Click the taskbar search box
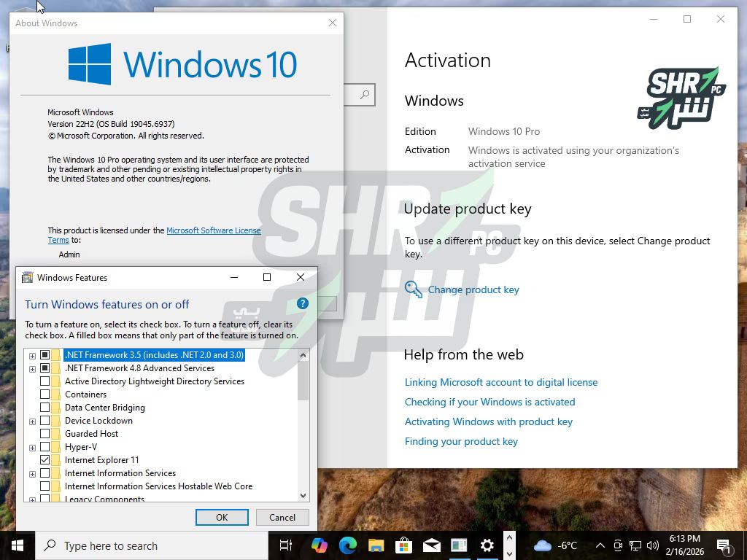 (152, 545)
